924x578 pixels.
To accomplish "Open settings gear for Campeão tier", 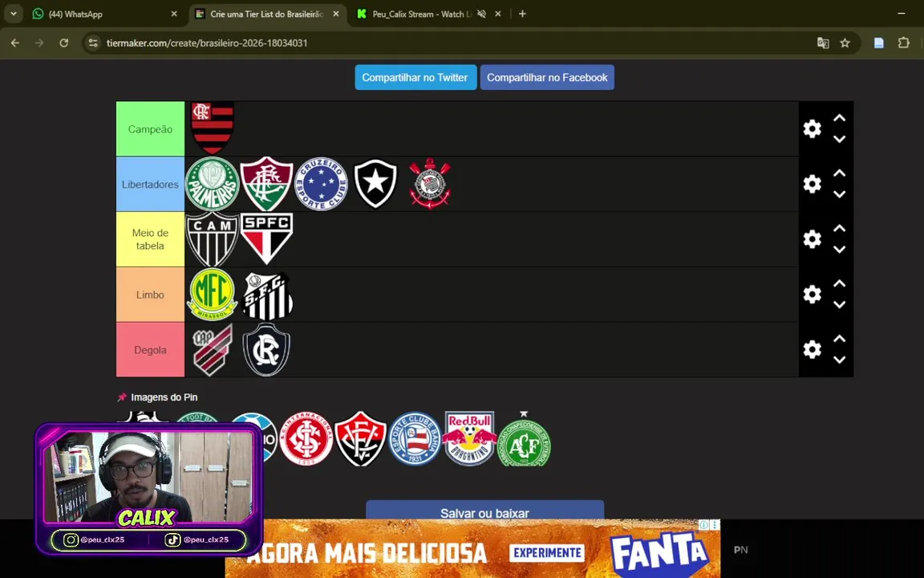I will 812,128.
